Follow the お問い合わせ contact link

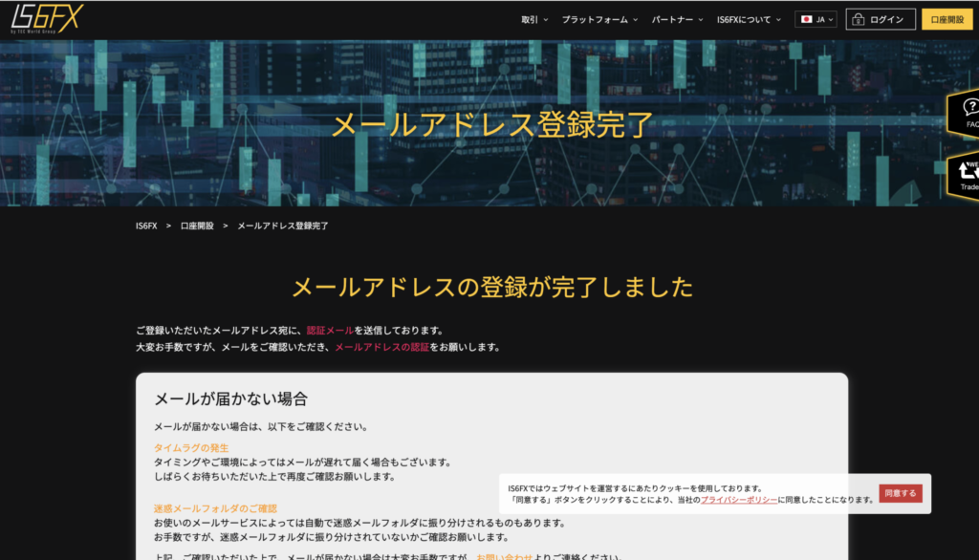[505, 557]
